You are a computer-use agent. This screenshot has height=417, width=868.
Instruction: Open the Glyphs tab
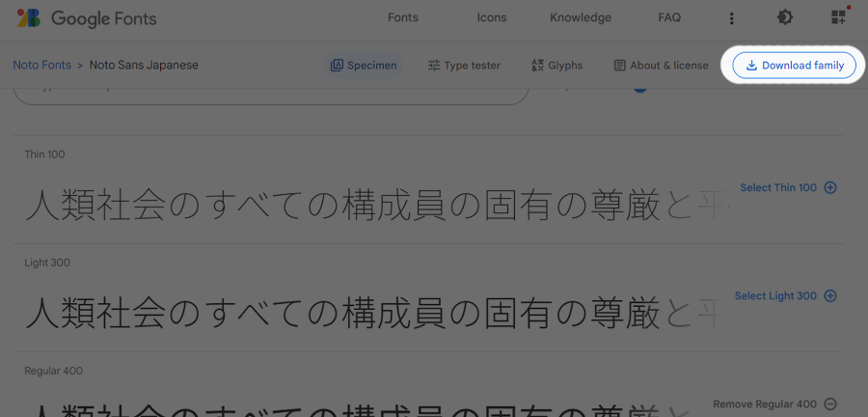click(x=556, y=66)
